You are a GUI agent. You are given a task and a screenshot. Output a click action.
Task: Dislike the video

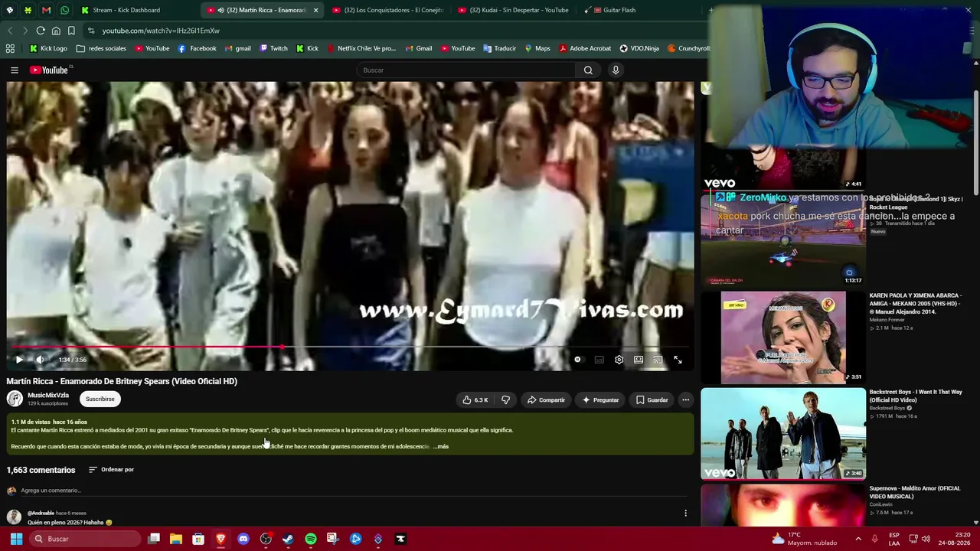point(505,399)
